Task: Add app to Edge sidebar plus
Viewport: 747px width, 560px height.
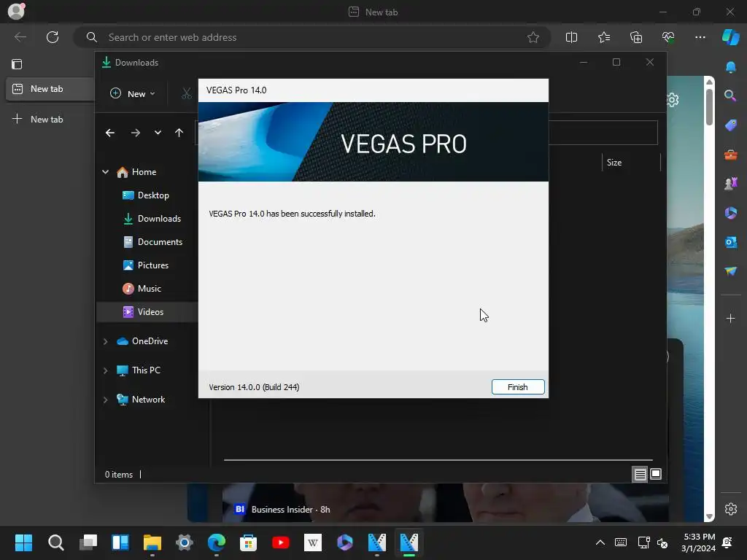Action: [730, 318]
